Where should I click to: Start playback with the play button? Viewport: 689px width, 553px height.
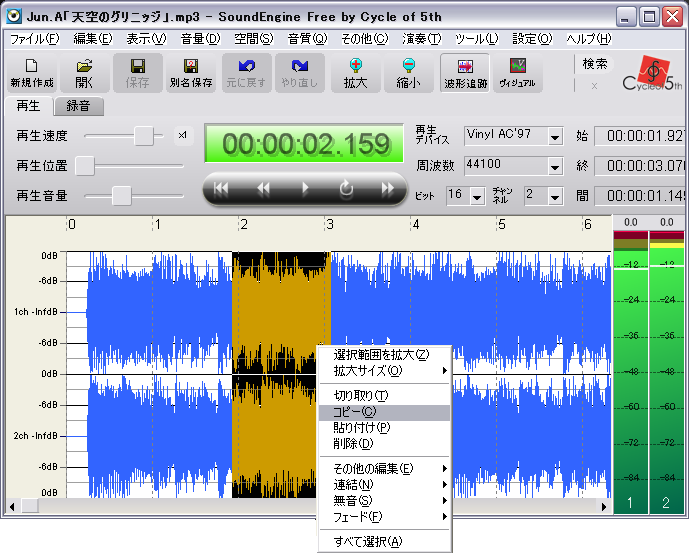305,189
